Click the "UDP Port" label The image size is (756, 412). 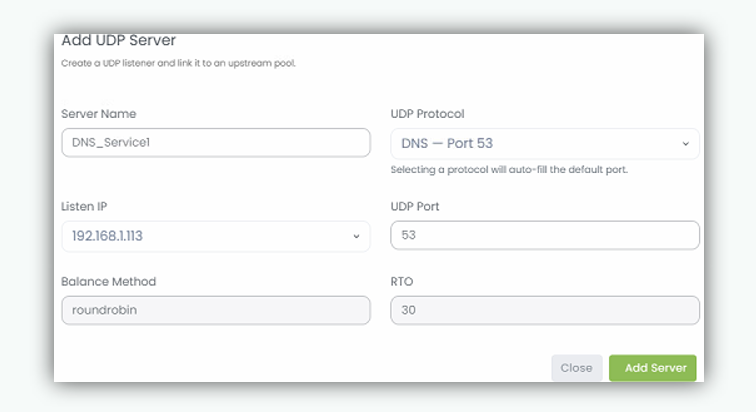[415, 206]
